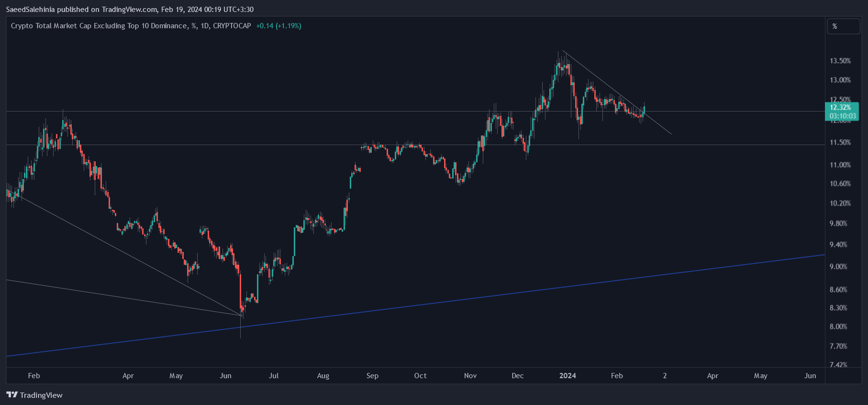Click the Nov label on time axis
The image size is (868, 405).
click(470, 376)
